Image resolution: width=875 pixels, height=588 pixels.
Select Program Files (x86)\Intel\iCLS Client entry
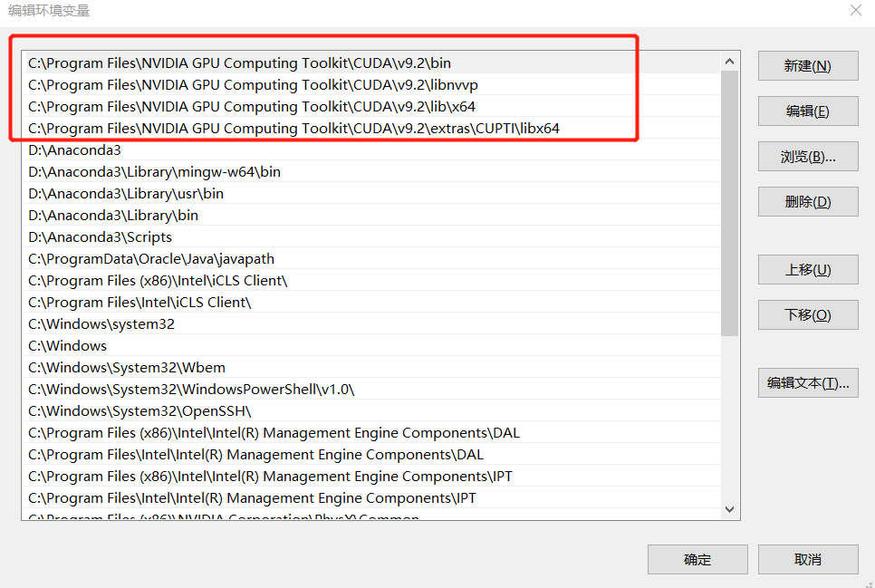(x=371, y=281)
